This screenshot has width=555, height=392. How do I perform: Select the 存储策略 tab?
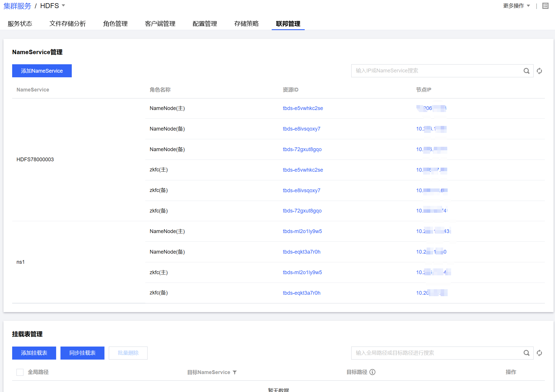(x=247, y=24)
